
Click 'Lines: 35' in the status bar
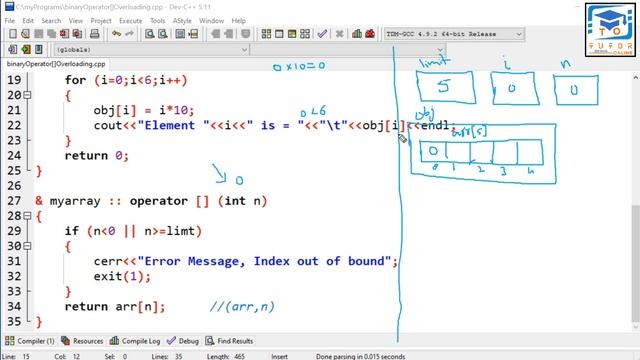(167, 356)
